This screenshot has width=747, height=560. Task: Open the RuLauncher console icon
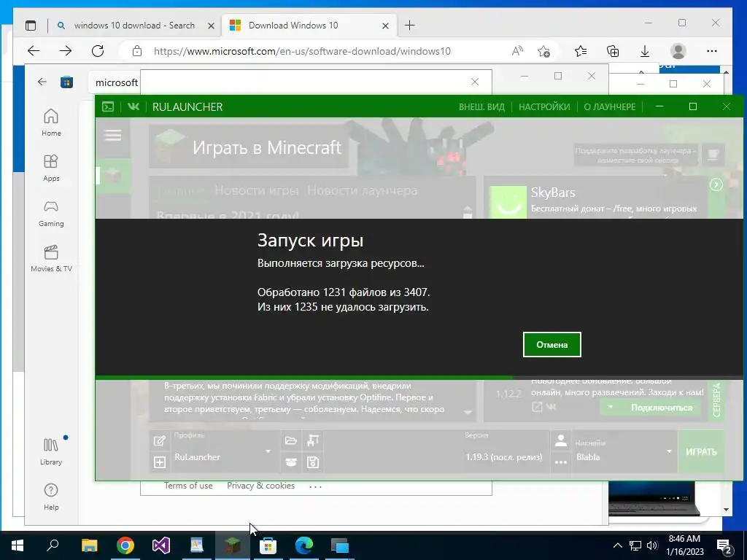tap(108, 106)
